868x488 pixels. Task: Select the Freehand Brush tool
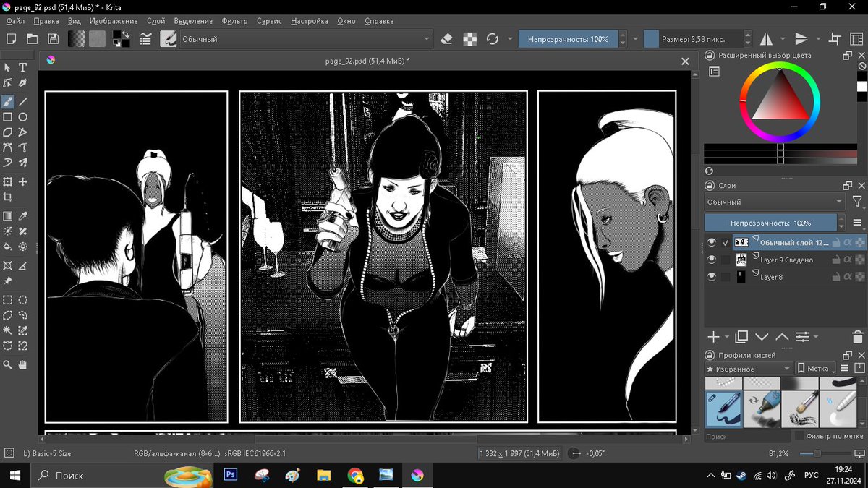[x=8, y=102]
